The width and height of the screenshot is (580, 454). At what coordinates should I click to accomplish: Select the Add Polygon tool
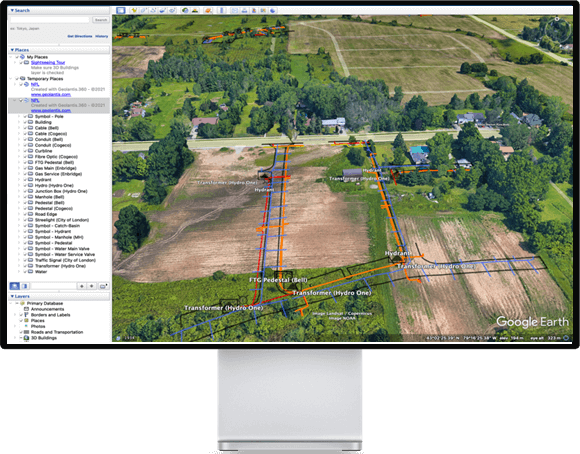[x=143, y=10]
